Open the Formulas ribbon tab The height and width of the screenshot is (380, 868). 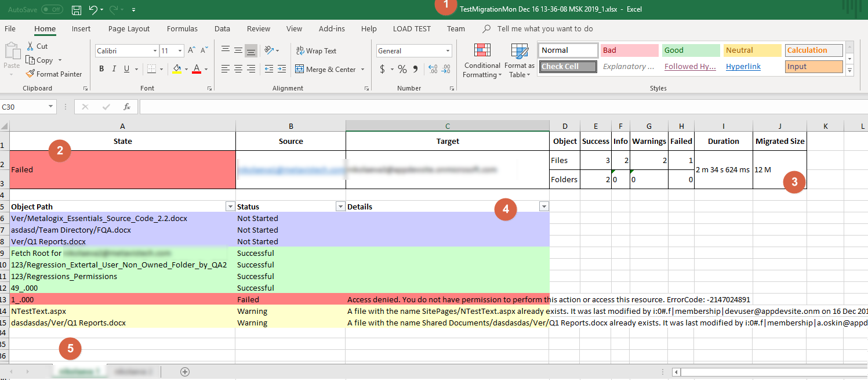pos(182,28)
